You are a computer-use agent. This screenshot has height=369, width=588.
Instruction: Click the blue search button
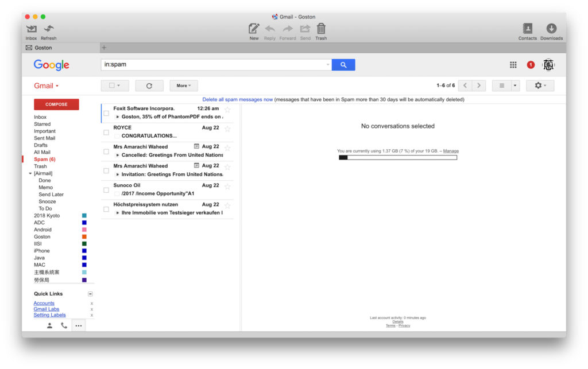343,65
